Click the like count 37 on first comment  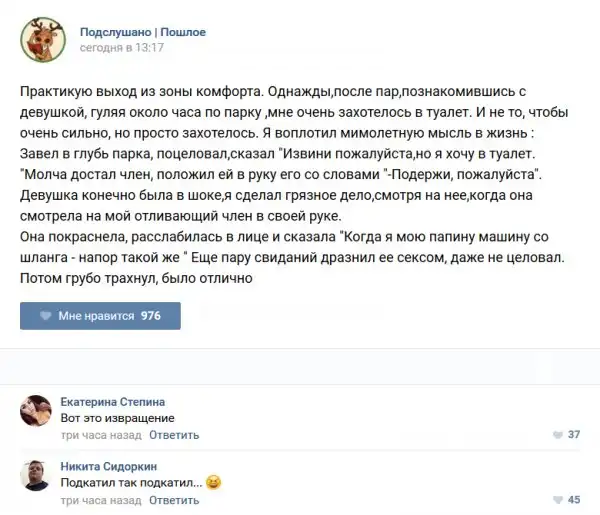coord(574,435)
